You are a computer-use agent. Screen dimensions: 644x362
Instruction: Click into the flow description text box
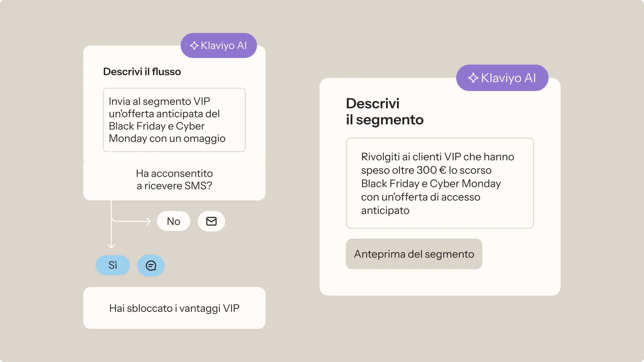coord(174,120)
